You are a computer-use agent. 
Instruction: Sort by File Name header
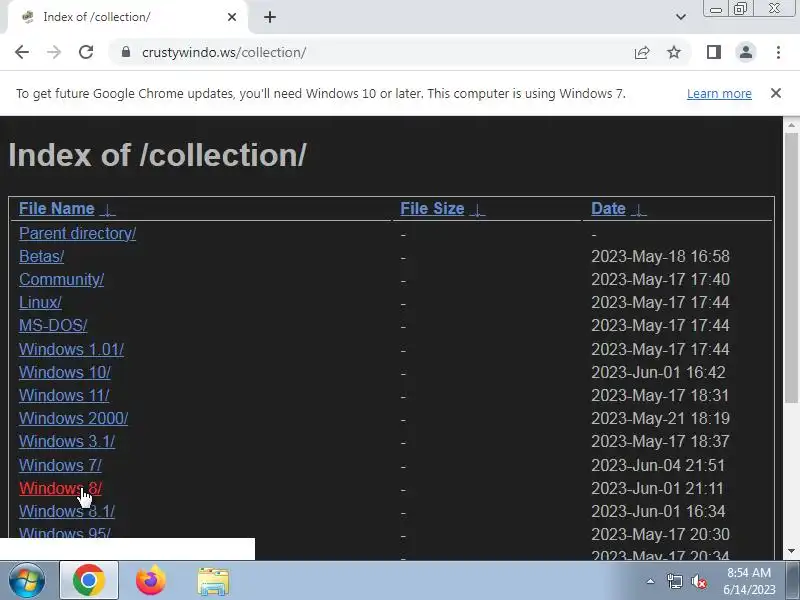click(x=57, y=208)
